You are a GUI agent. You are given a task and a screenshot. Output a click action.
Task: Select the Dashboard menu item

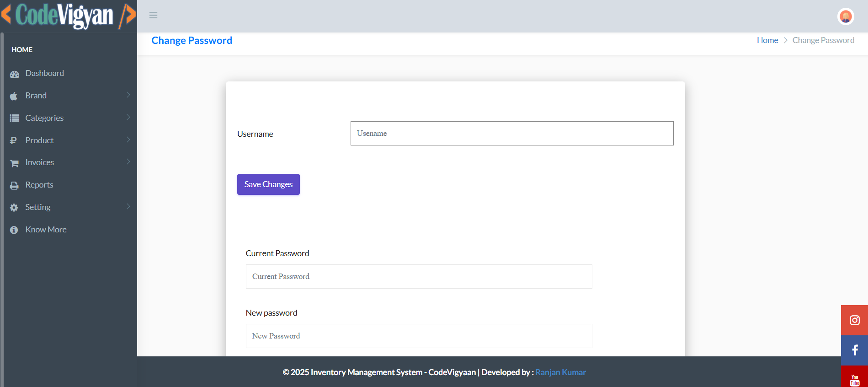point(44,73)
